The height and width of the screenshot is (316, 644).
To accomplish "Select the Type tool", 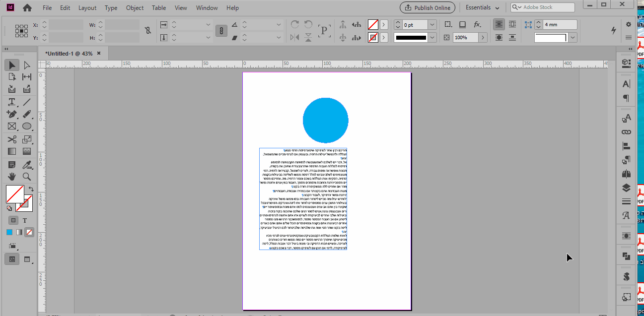I will 12,102.
